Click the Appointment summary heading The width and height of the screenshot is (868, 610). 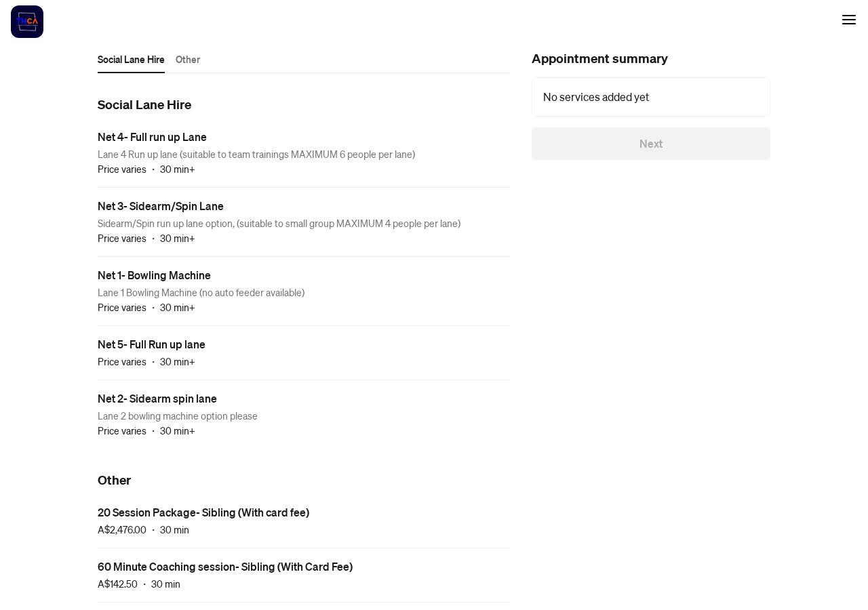coord(599,59)
